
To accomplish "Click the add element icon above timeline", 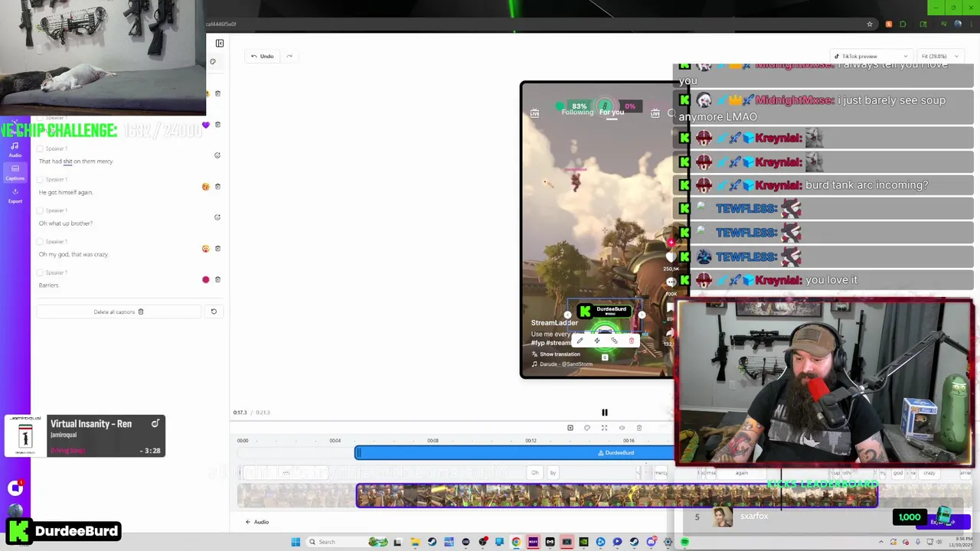I will tap(570, 428).
